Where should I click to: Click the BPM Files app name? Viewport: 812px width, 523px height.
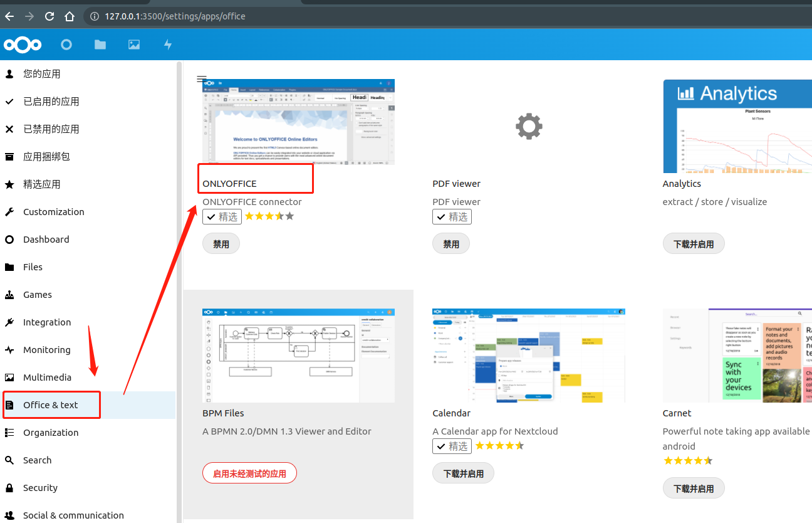click(x=223, y=413)
